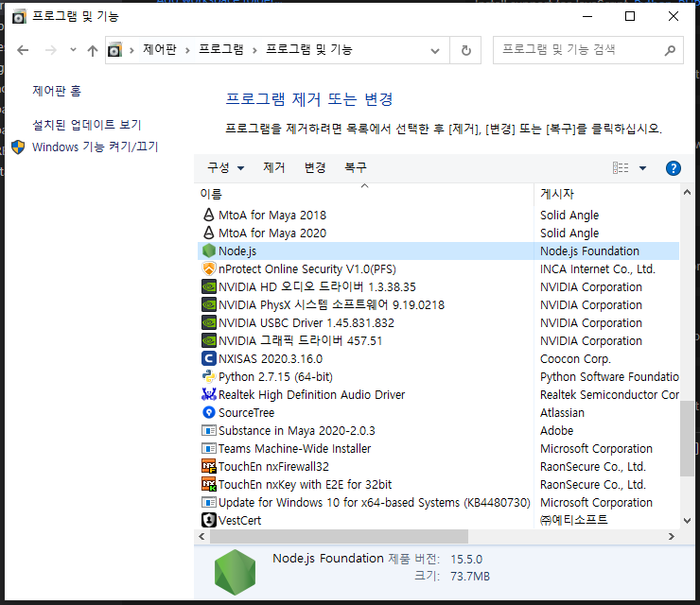Click the vertical scrollbar up arrow
This screenshot has width=700, height=605.
point(687,192)
